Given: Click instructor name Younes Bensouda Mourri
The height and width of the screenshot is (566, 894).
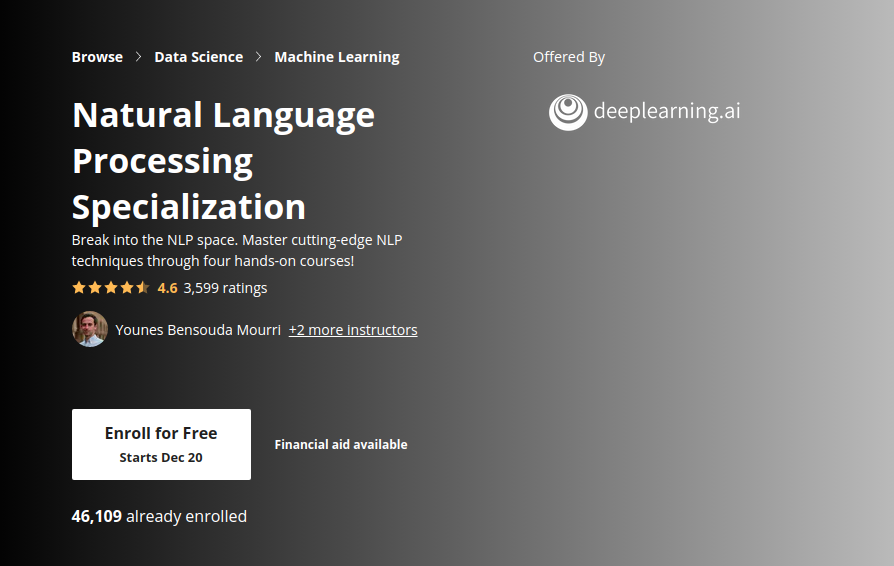Looking at the screenshot, I should coord(198,330).
